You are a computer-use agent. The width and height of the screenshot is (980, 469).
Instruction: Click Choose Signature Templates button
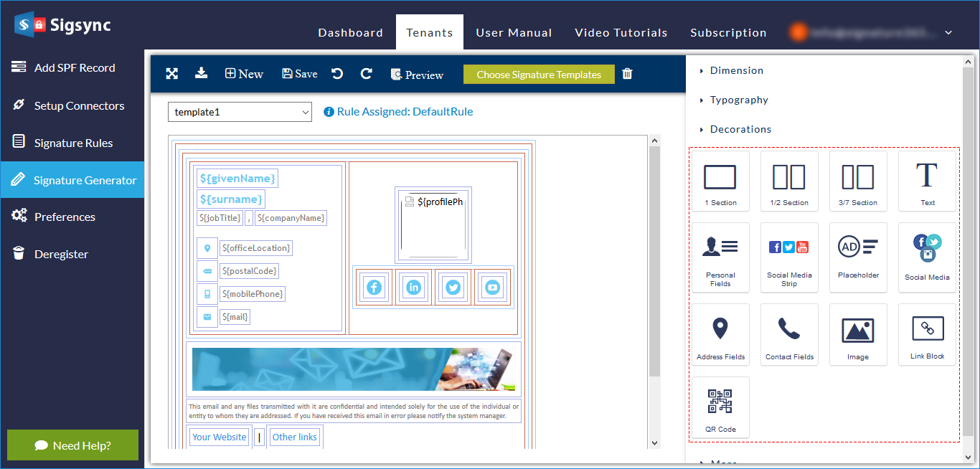click(539, 75)
